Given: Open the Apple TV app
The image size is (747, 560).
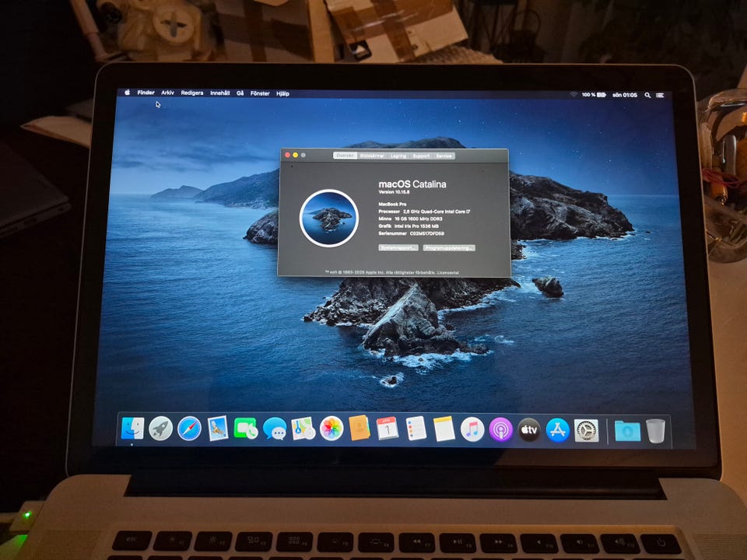Looking at the screenshot, I should pos(529,429).
